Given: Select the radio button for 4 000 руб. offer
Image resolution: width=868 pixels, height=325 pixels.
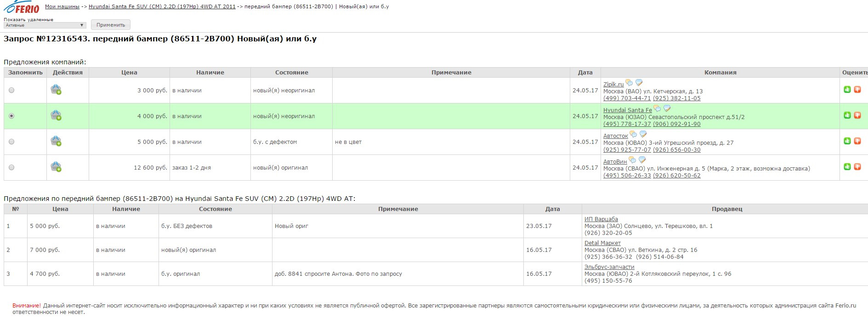Looking at the screenshot, I should point(11,116).
